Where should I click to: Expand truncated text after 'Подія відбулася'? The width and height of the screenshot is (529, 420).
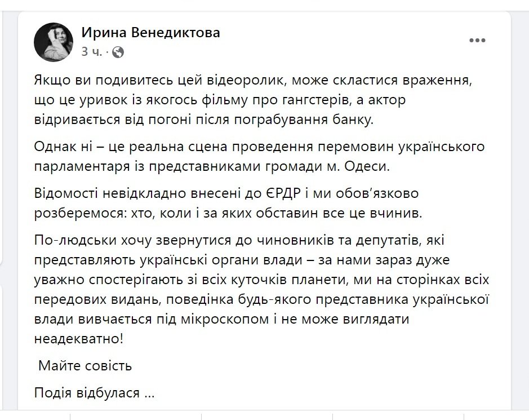point(149,394)
